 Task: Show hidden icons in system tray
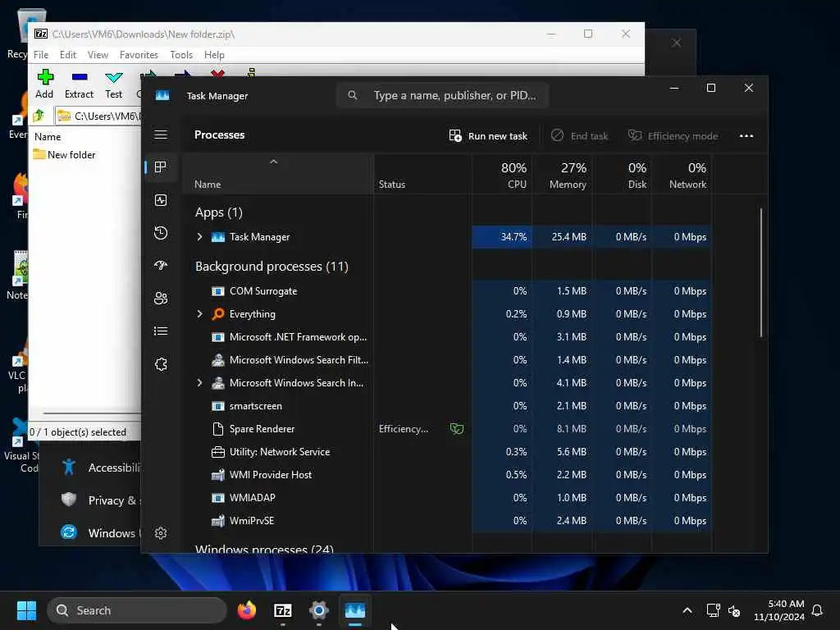(x=687, y=610)
